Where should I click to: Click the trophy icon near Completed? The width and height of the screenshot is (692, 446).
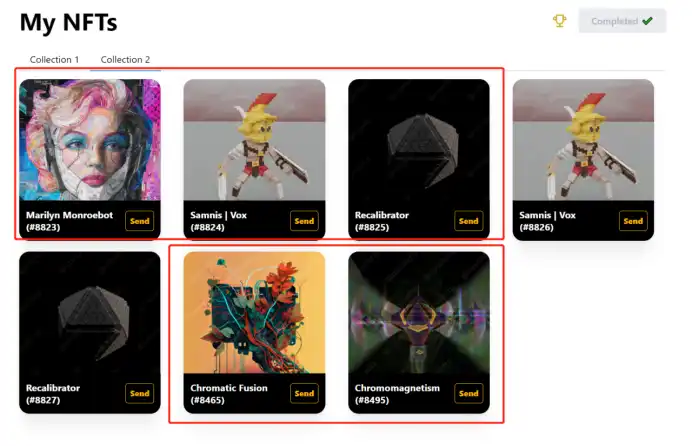[559, 21]
